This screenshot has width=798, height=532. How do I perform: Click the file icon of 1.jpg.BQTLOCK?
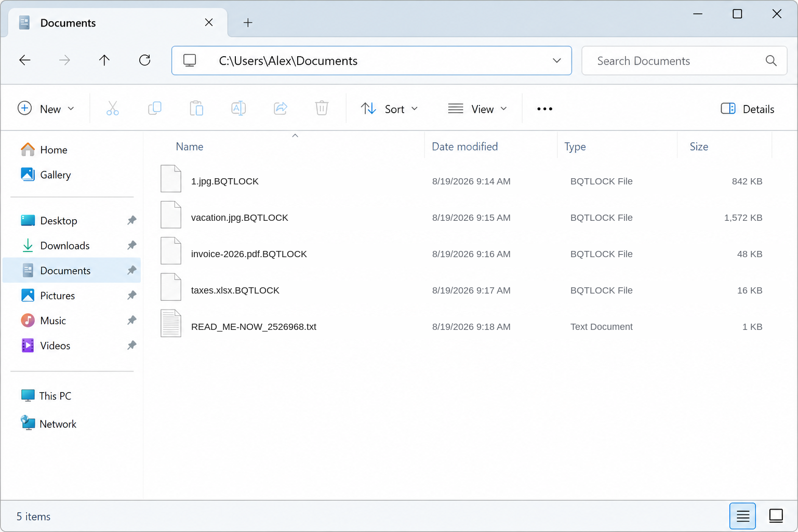(x=170, y=179)
